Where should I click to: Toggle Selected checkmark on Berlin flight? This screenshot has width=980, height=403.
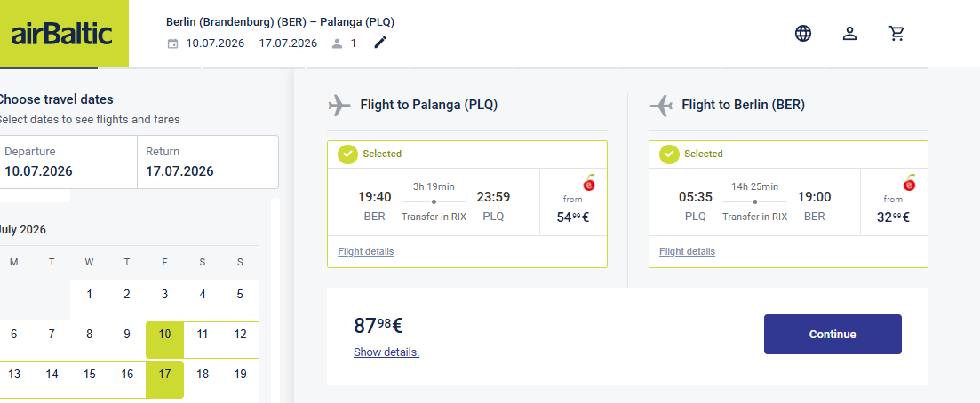click(x=669, y=154)
